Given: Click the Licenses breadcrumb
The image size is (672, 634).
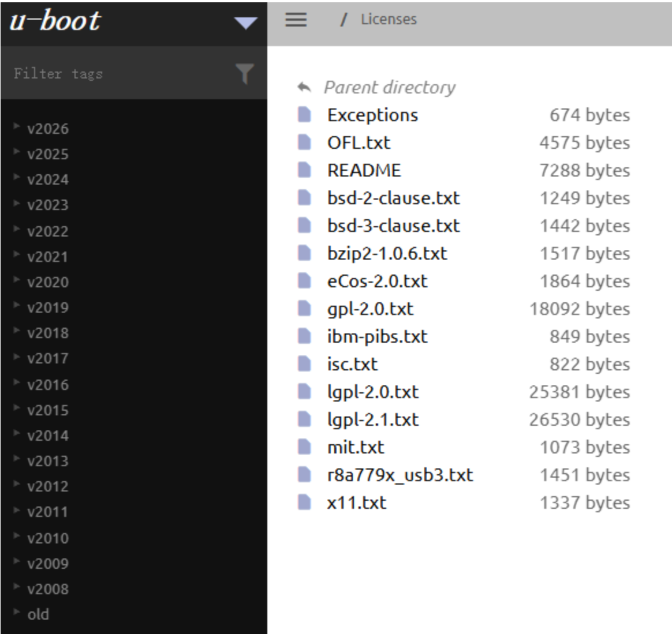Looking at the screenshot, I should click(389, 19).
